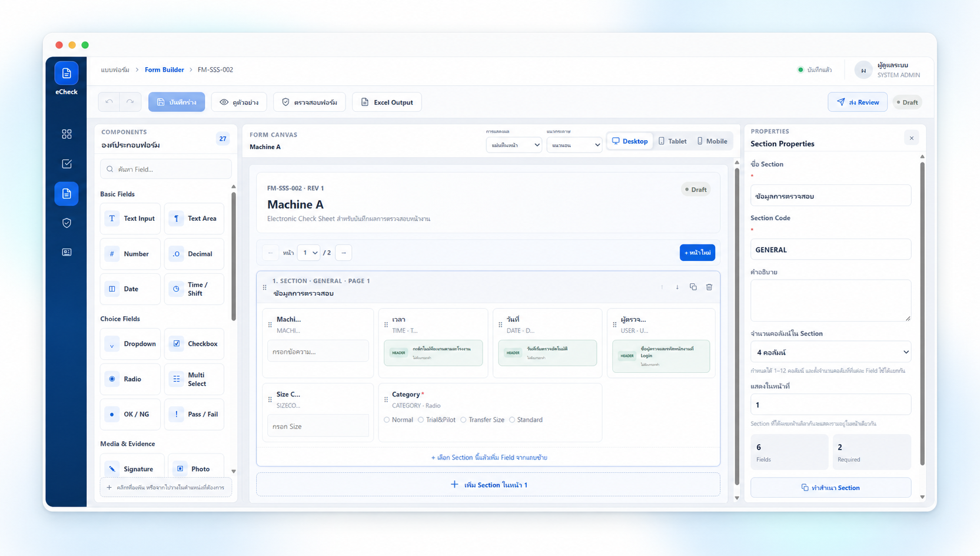Switch to Desktop view
980x556 pixels.
(630, 141)
